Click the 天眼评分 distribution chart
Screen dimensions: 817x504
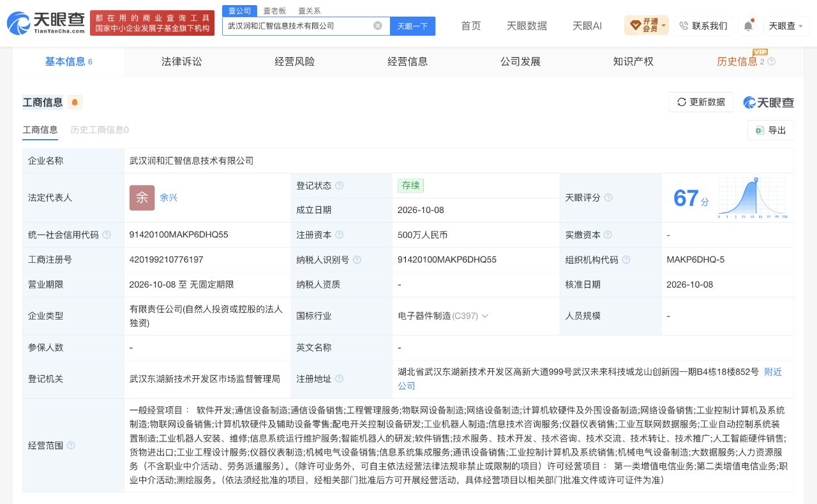(753, 198)
